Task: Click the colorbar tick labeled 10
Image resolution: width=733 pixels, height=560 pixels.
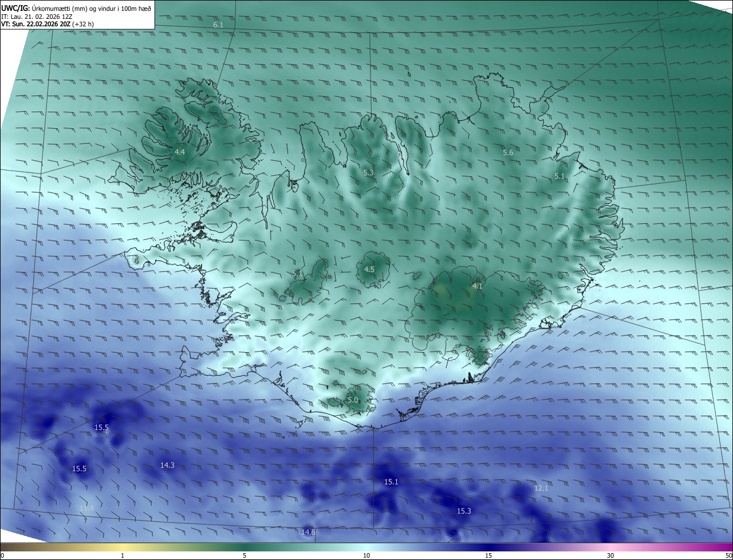Action: (x=366, y=555)
